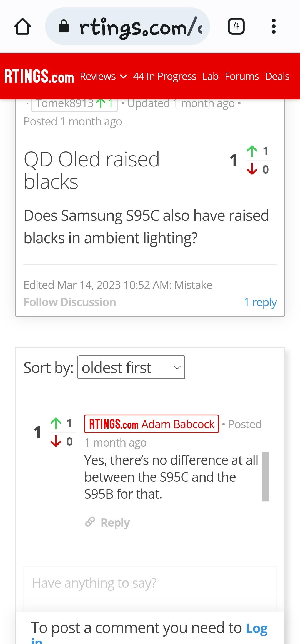The height and width of the screenshot is (644, 300).
Task: Click the gray scrollbar beside the reply text
Action: (265, 476)
